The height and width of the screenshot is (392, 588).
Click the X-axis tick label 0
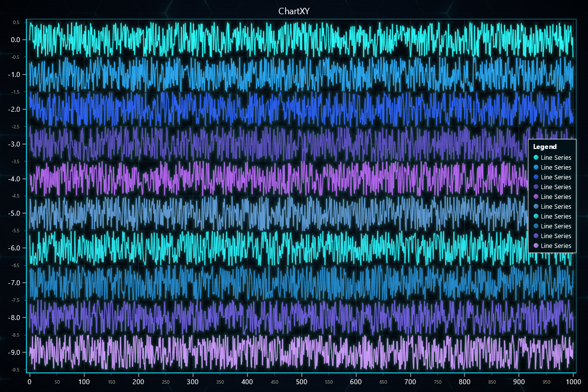tap(30, 381)
